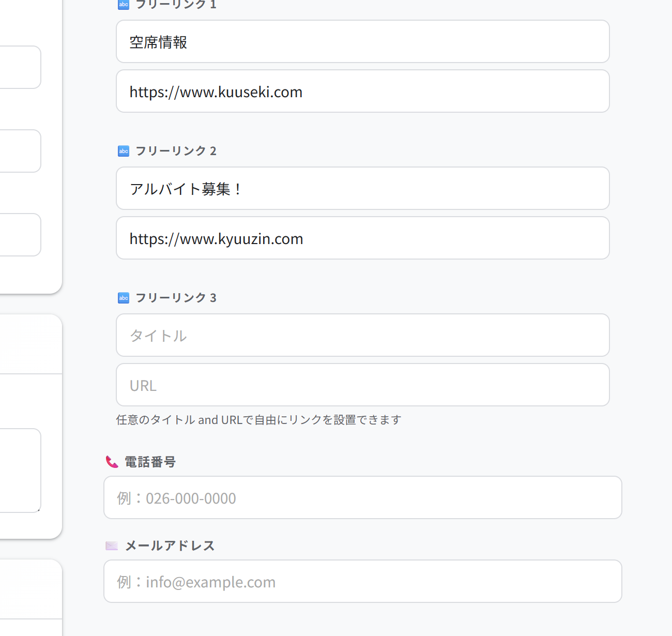Click the envelope icon next to メールアドレス

tap(112, 546)
